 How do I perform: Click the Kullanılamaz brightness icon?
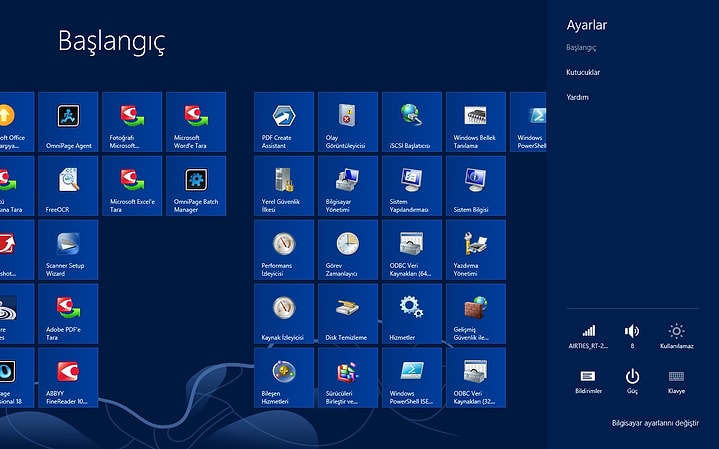tap(676, 336)
